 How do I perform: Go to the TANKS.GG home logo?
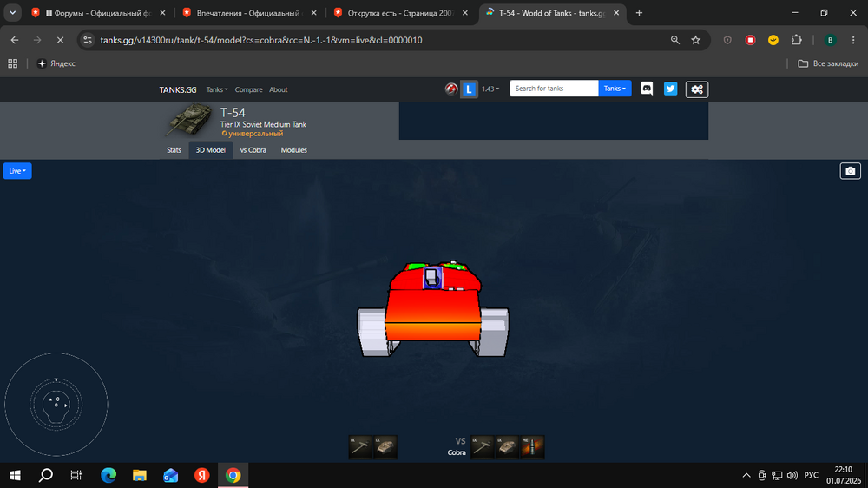click(x=178, y=89)
